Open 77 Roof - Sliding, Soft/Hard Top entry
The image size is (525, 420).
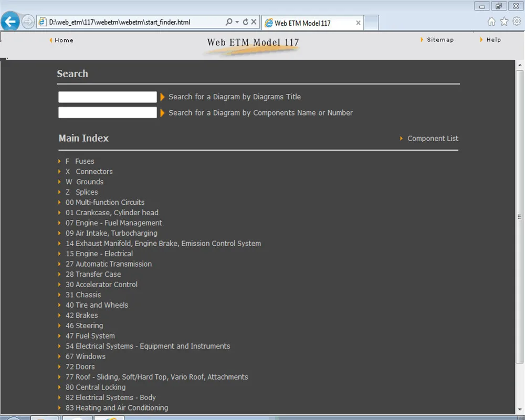(x=157, y=377)
